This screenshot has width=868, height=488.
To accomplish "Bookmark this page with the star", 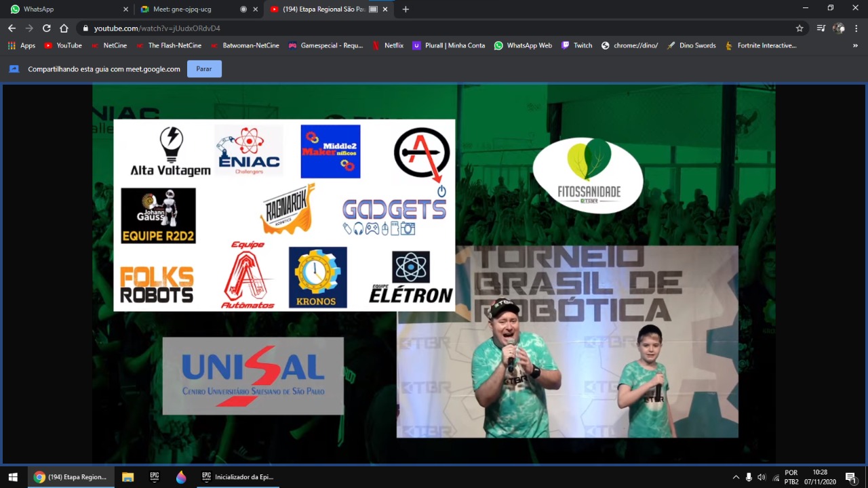I will pos(800,28).
